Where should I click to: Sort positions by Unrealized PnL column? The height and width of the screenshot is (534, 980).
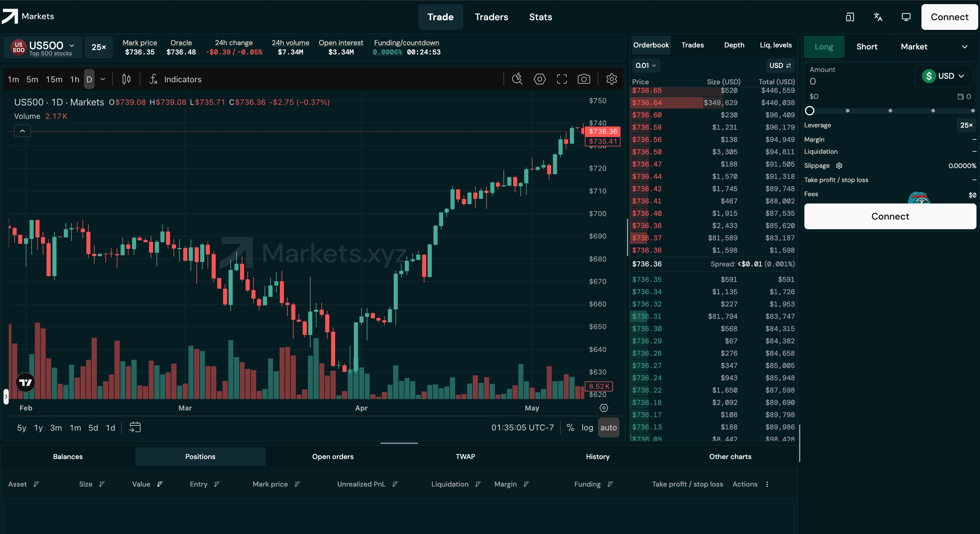395,484
